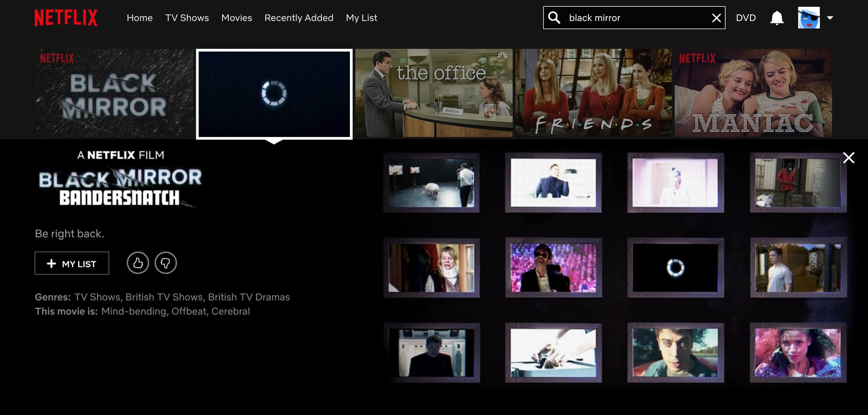Image resolution: width=868 pixels, height=415 pixels.
Task: Close the Bandersnatch details panel
Action: pos(849,158)
